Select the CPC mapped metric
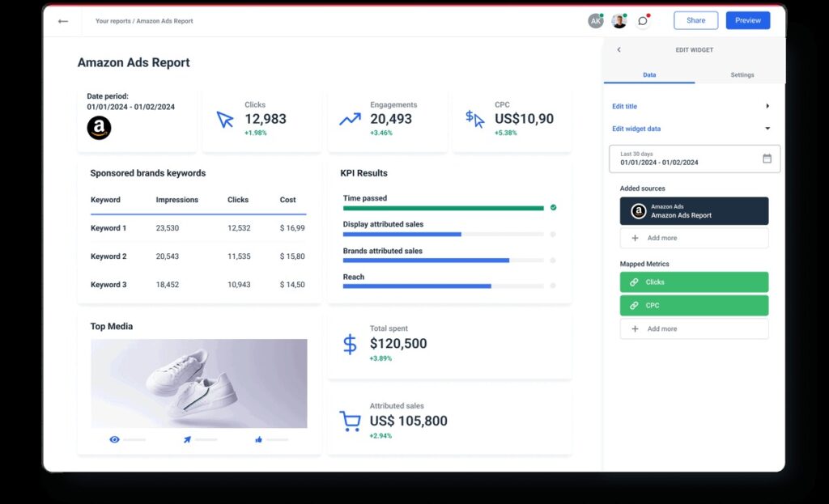Viewport: 829px width, 504px height. [694, 305]
